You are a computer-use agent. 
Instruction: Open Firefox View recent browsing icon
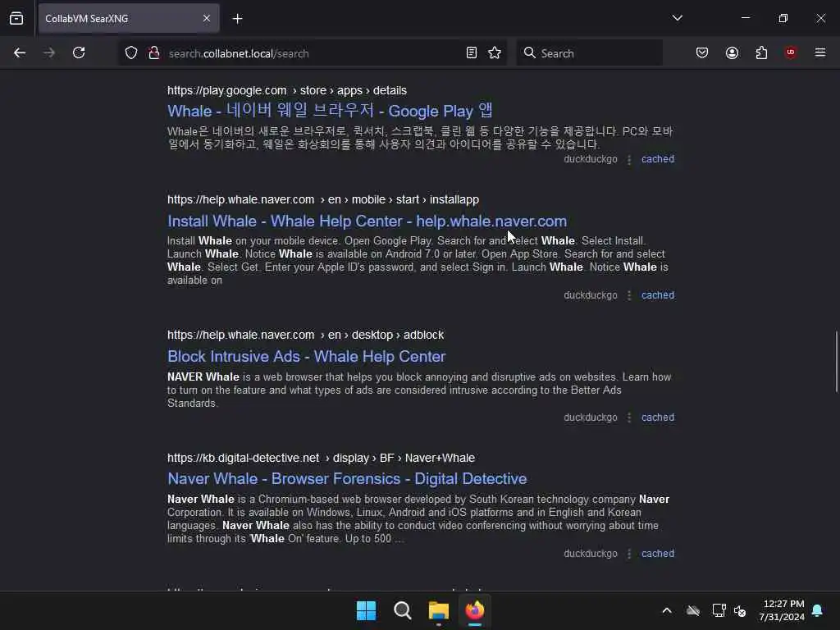16,18
